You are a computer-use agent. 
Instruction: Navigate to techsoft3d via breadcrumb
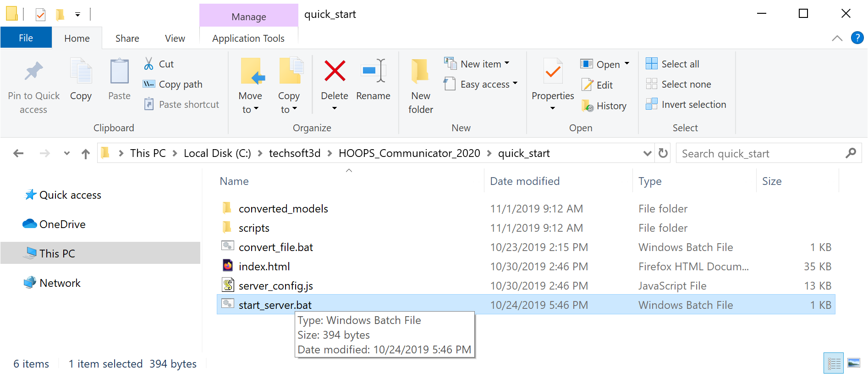295,153
